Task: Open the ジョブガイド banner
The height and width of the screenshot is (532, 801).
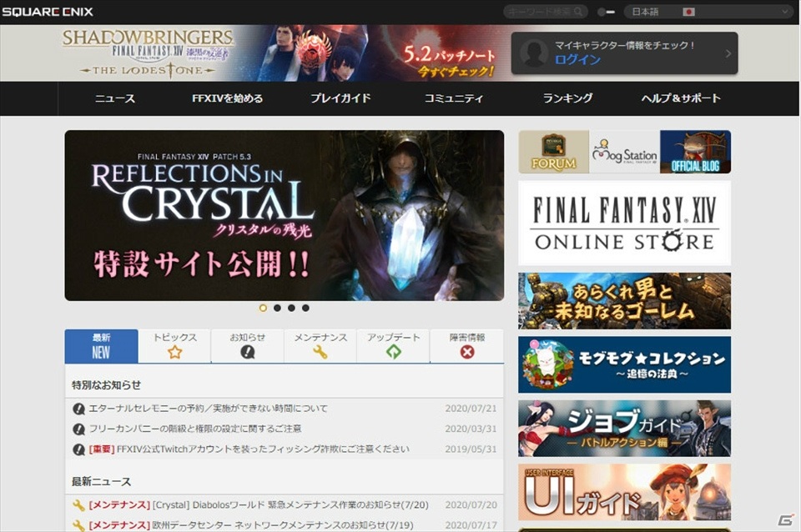Action: pyautogui.click(x=624, y=429)
